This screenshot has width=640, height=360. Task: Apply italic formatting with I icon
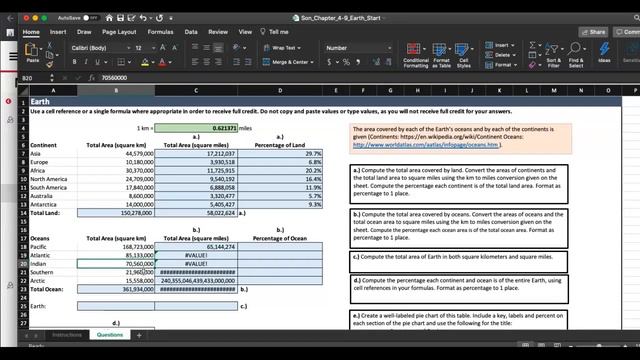86,62
